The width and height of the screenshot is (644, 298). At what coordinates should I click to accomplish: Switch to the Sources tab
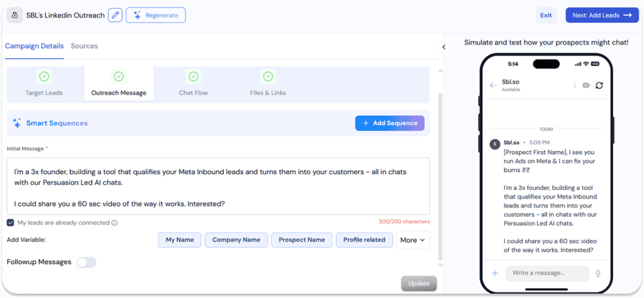coord(84,46)
